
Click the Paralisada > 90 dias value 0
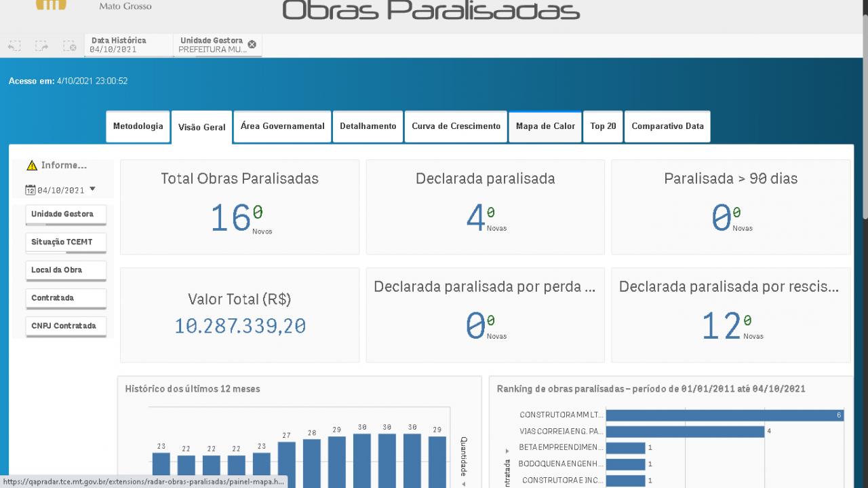721,219
